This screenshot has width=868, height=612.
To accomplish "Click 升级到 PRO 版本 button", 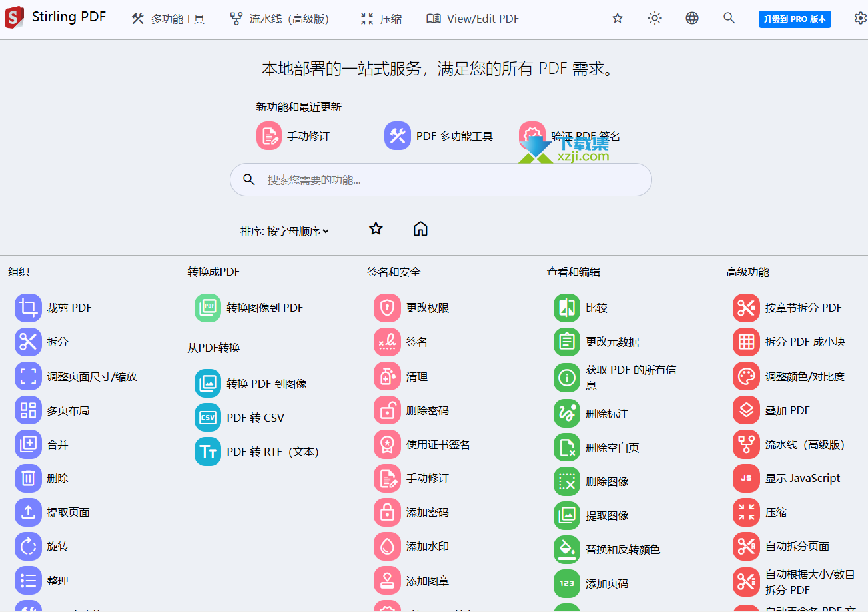I will point(795,19).
